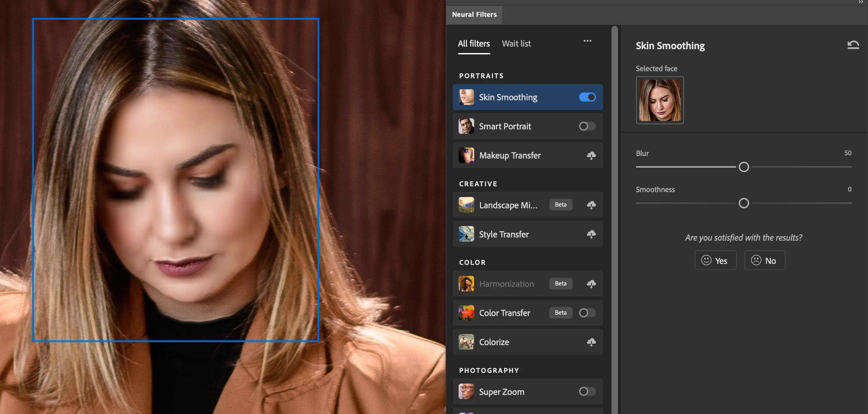The image size is (868, 414).
Task: Turn on the Color Transfer toggle
Action: [x=587, y=313]
